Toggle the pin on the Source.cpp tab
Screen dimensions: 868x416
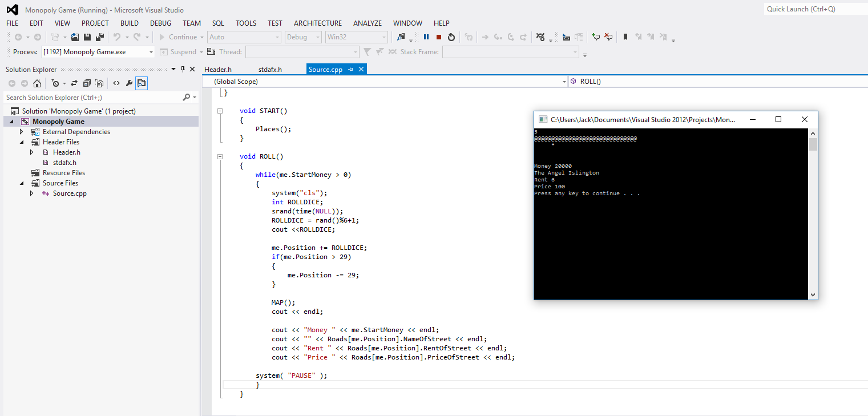click(x=350, y=69)
